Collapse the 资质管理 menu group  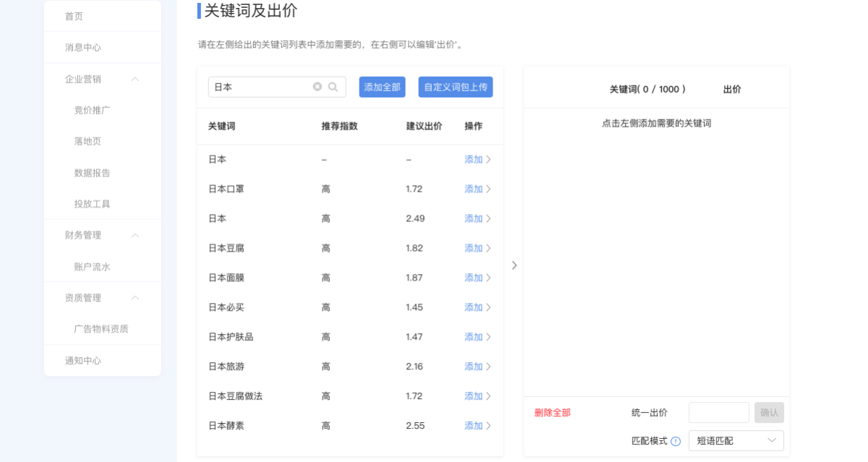coord(135,298)
